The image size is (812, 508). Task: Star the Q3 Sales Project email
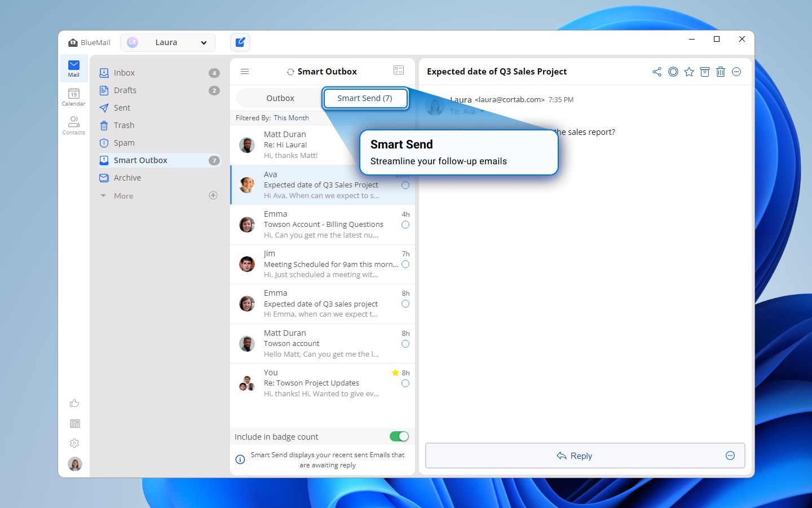click(689, 72)
